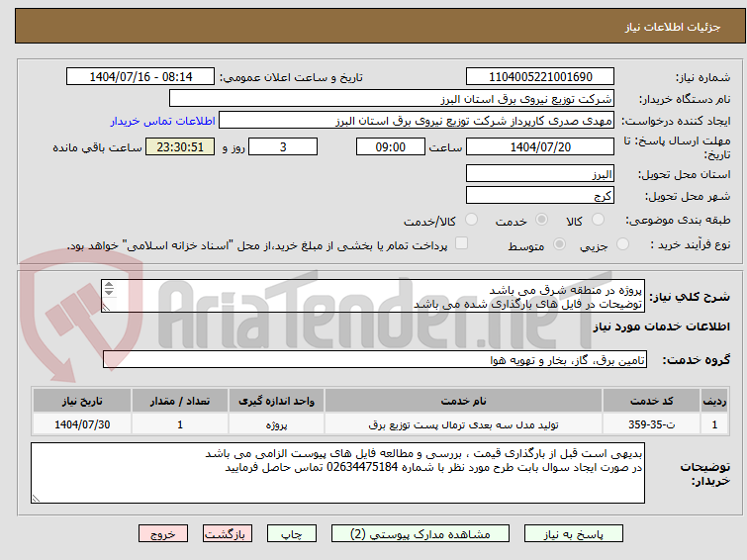Click the ردیف column header
Image resolution: width=747 pixels, height=560 pixels.
tap(714, 401)
